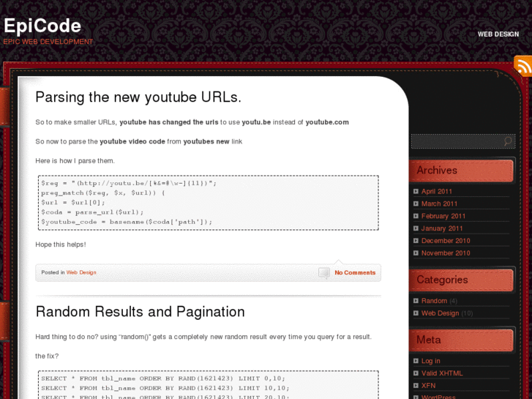Open the Random category link
Image resolution: width=532 pixels, height=399 pixels.
pos(434,301)
